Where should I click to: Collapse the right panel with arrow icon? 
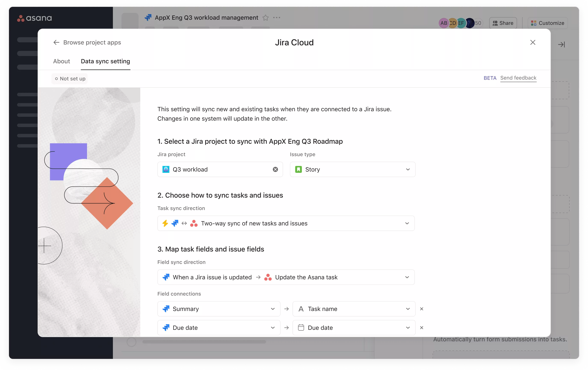click(561, 44)
